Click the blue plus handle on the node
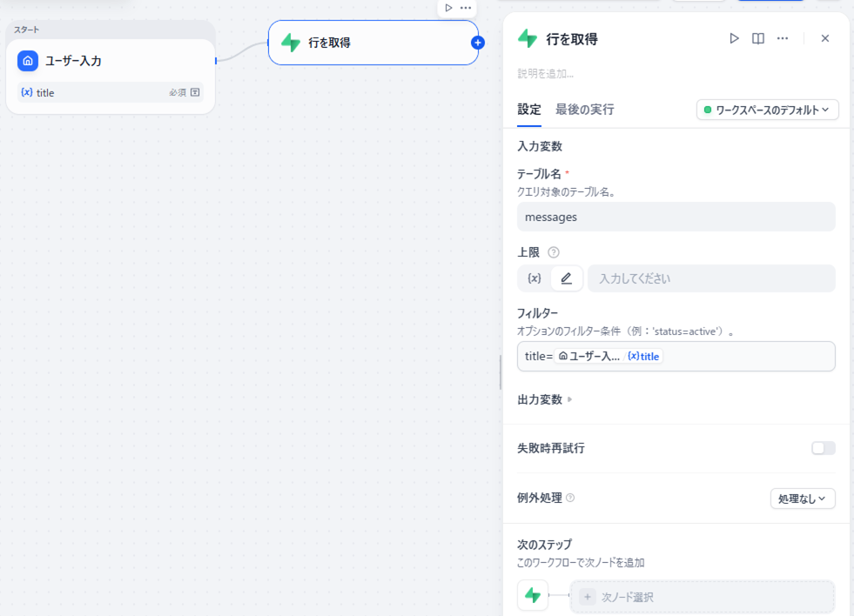The width and height of the screenshot is (854, 616). pos(477,43)
